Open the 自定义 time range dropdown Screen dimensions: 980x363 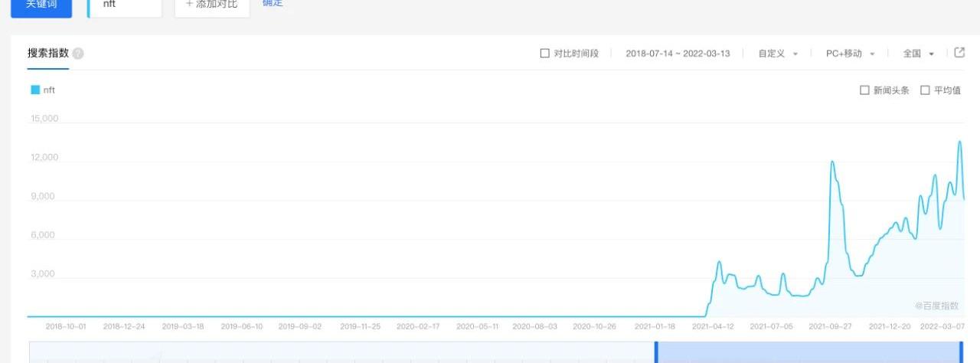pyautogui.click(x=778, y=54)
